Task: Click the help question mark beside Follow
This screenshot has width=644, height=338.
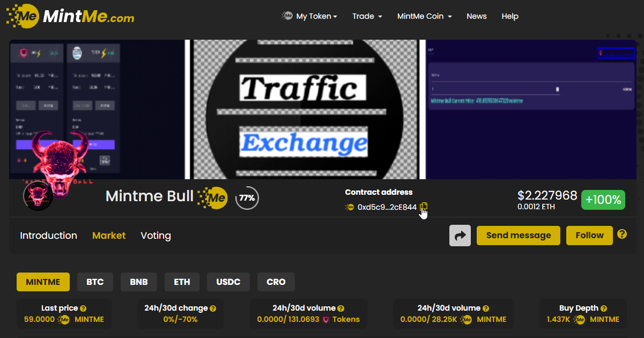Action: tap(622, 234)
